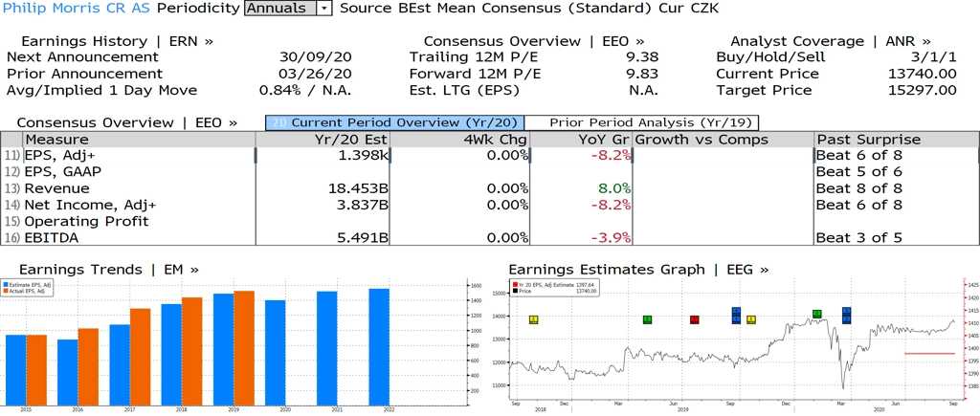Open Consensus Overview EEO link above Trailing P/E
The height and width of the screenshot is (416, 980).
(534, 41)
